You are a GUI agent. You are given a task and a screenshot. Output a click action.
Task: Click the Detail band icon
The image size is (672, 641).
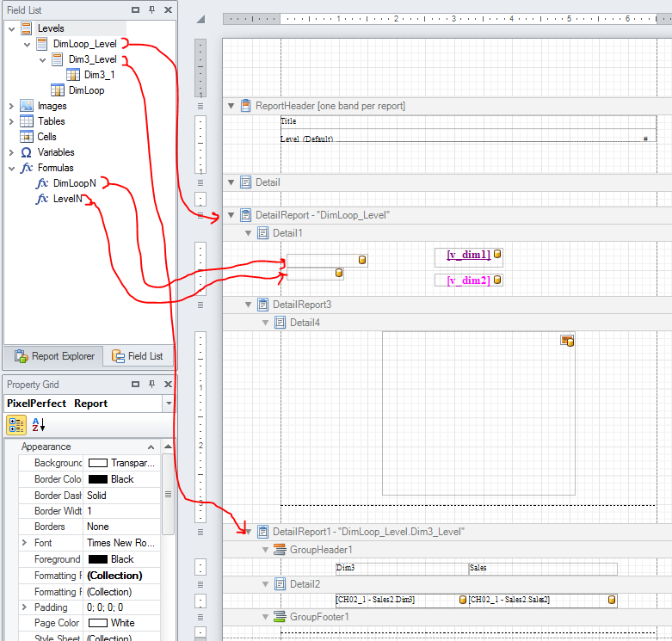(x=245, y=182)
